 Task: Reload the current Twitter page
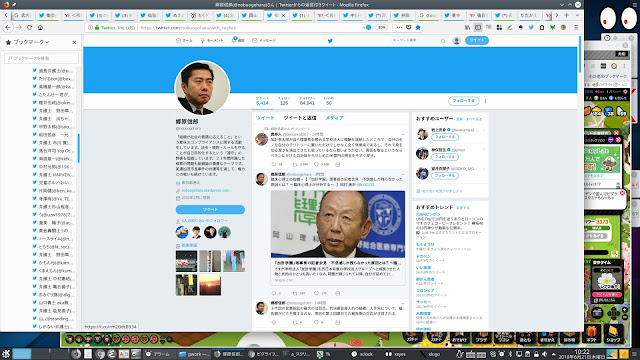(x=29, y=27)
